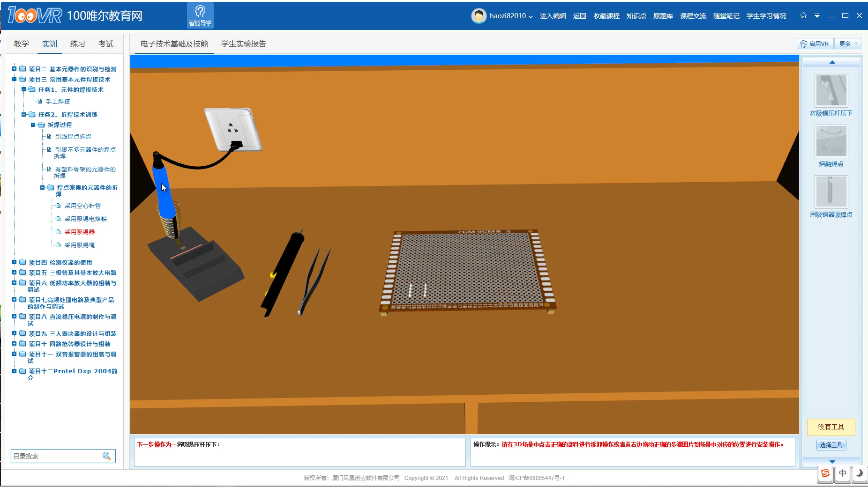Switch input language with 中 toggle
This screenshot has width=868, height=487.
pos(843,473)
